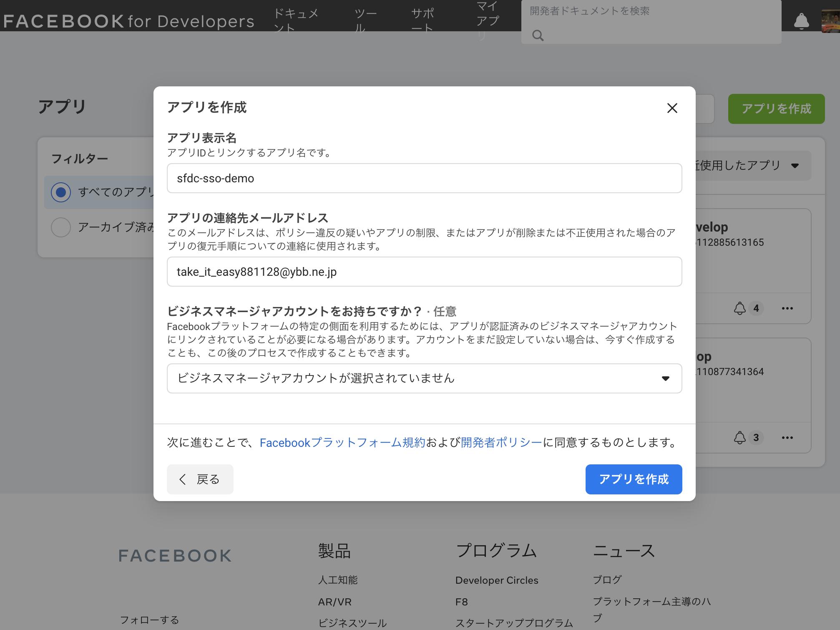Screen dimensions: 840x630
Task: Open the Developer Circles footer link
Action: tap(497, 580)
